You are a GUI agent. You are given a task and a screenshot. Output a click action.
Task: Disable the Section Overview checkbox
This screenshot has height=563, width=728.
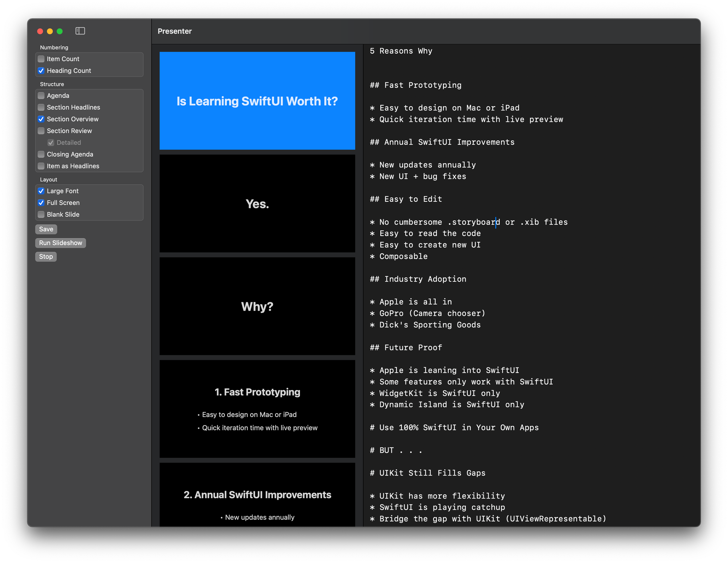coord(41,119)
